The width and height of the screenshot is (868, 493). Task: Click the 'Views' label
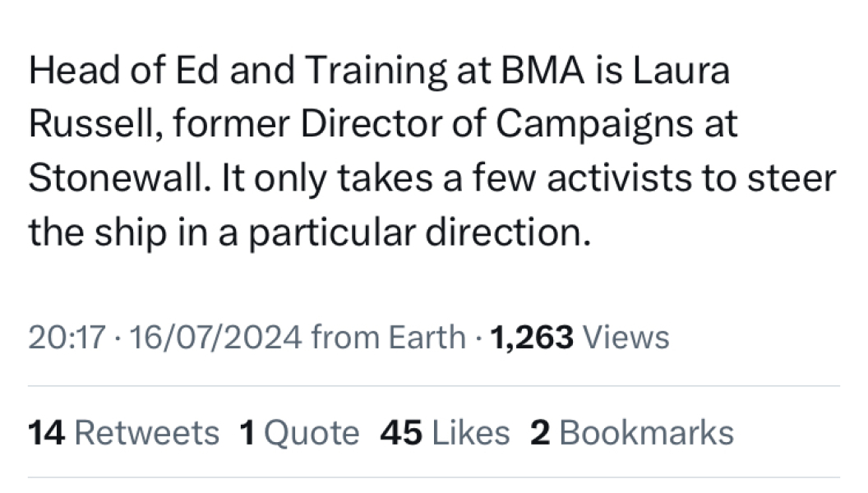pos(626,337)
